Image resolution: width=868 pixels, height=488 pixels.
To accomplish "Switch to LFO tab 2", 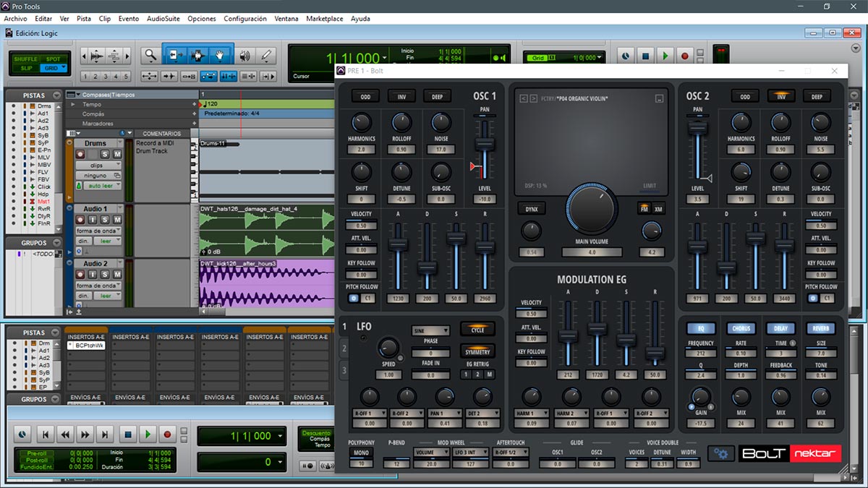I will (x=344, y=348).
